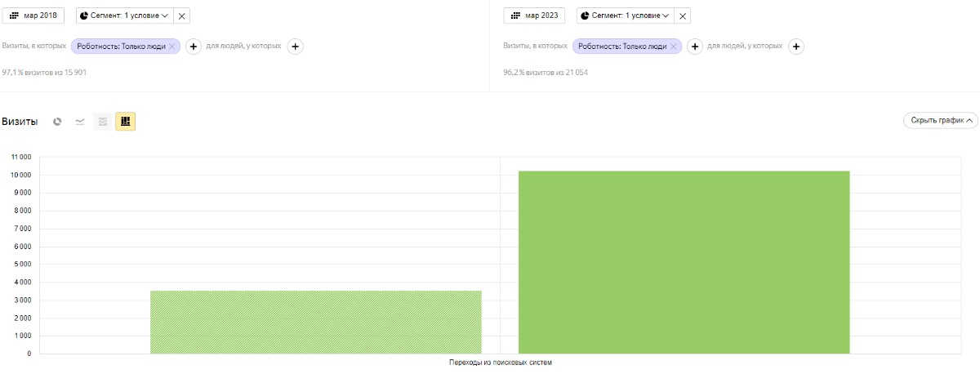Click the 5 000 axis value
This screenshot has height=374, width=980.
click(x=21, y=265)
